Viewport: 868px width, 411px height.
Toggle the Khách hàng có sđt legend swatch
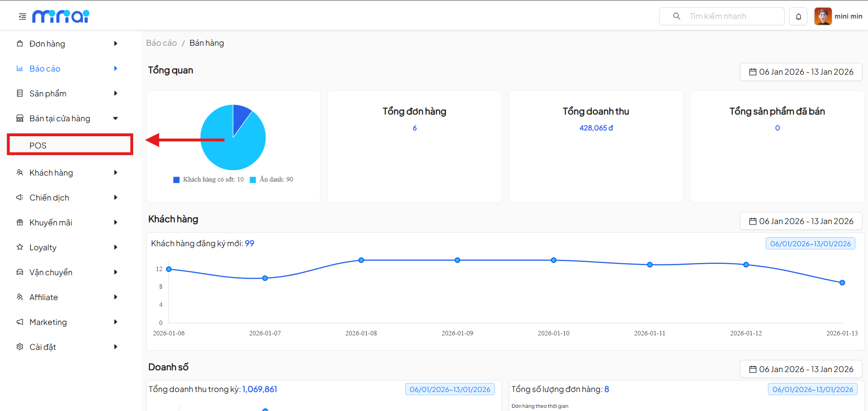coord(177,180)
